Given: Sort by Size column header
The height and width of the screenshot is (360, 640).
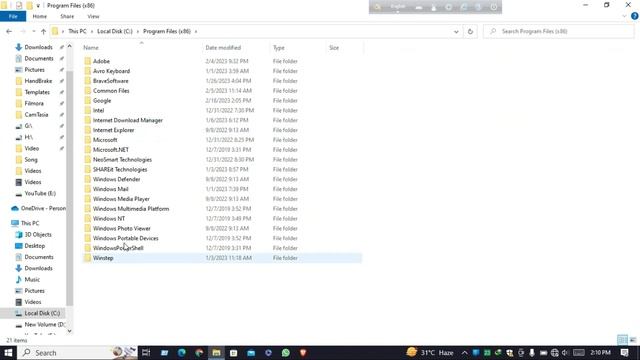Looking at the screenshot, I should click(334, 48).
